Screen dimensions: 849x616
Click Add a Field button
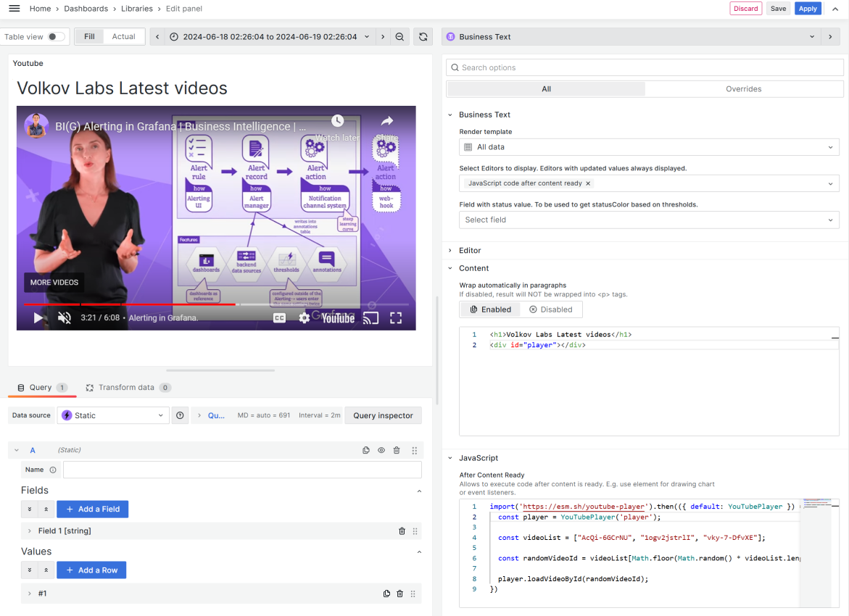pos(92,509)
